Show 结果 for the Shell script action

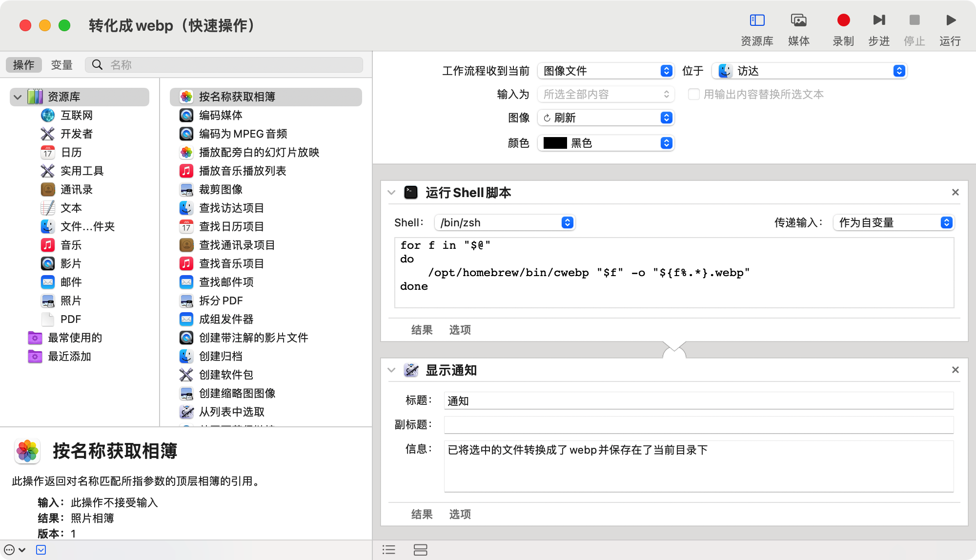[422, 330]
